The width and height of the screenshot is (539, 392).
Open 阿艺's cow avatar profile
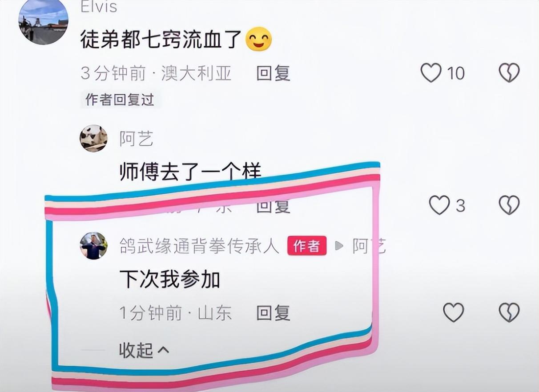93,139
